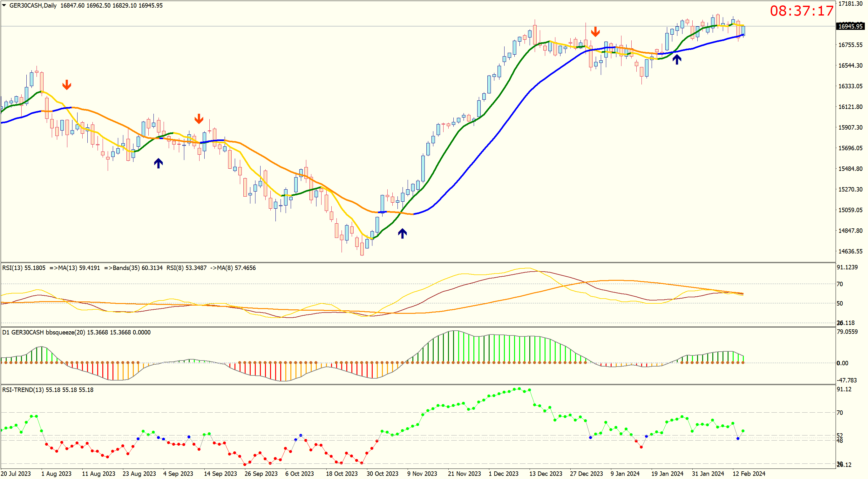This screenshot has width=868, height=479.
Task: Click the 1 Aug 2023 date on time axis
Action: coord(56,474)
